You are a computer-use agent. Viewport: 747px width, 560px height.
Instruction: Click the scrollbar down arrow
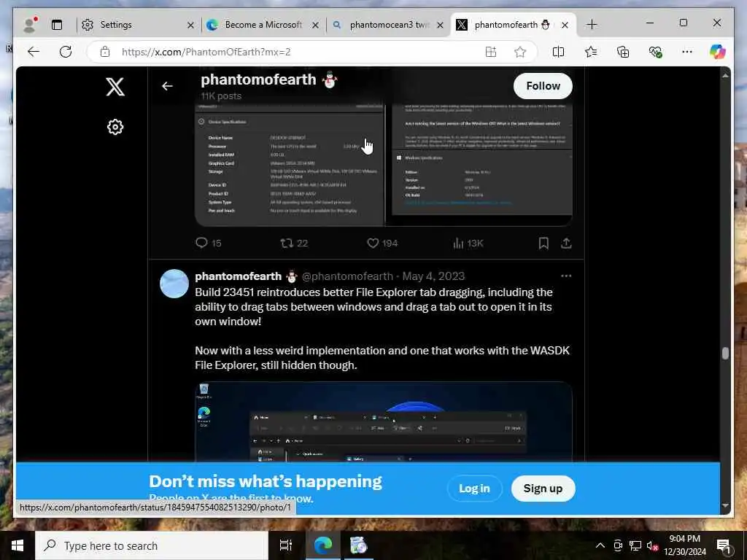tap(725, 506)
